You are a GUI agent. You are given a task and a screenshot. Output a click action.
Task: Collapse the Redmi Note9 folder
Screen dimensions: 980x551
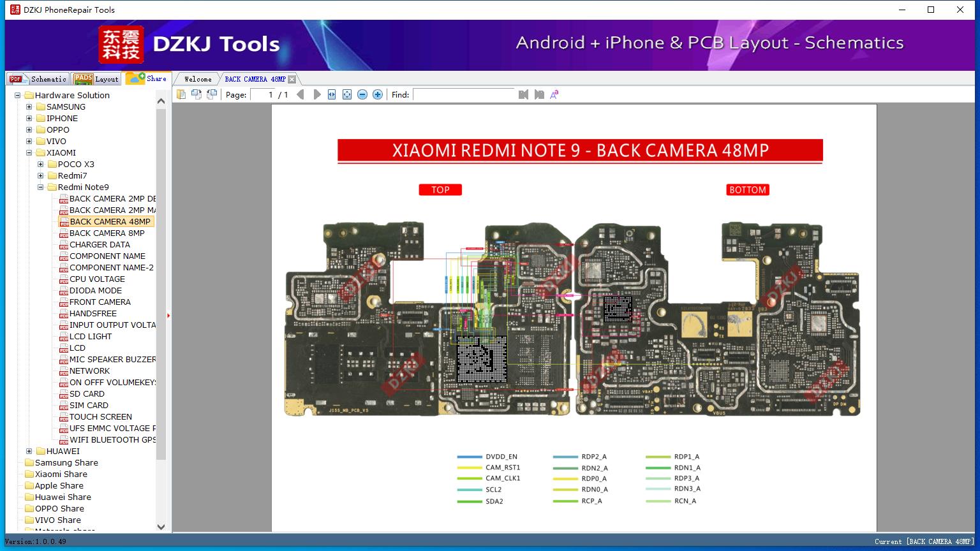pos(41,187)
